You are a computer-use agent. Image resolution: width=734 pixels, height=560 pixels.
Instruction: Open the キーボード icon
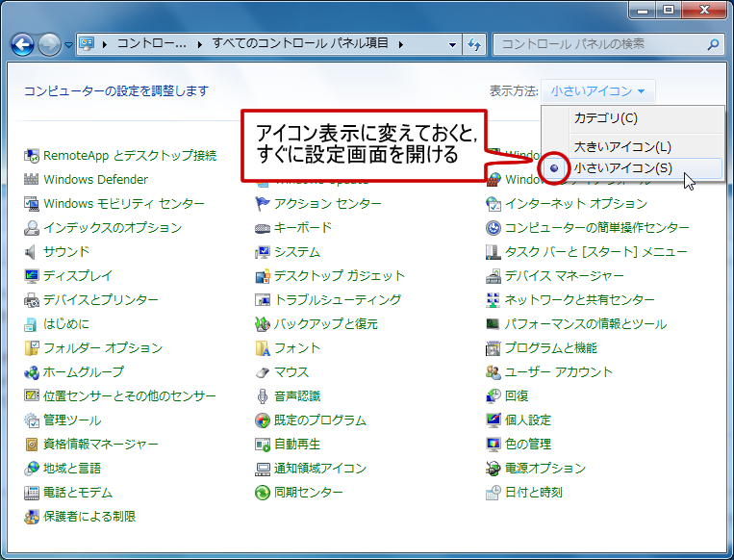point(263,228)
